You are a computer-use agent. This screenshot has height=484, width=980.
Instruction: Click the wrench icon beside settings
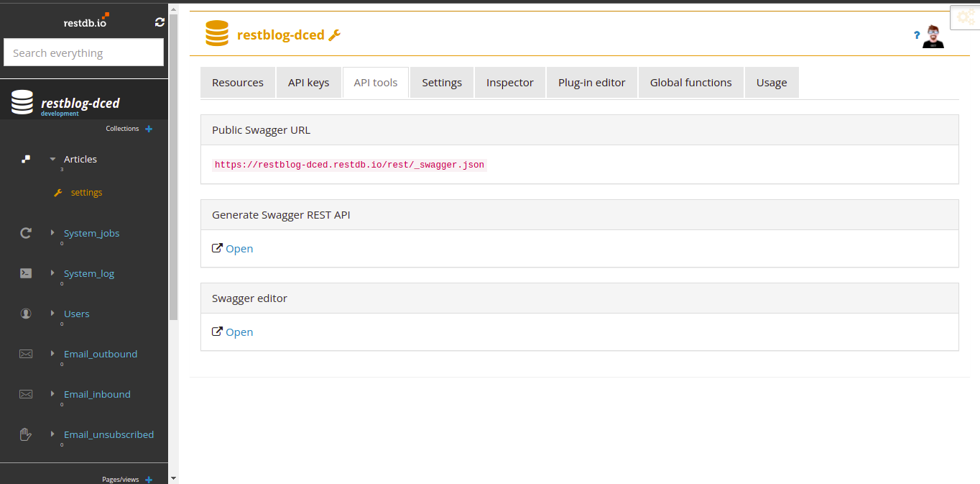click(59, 193)
